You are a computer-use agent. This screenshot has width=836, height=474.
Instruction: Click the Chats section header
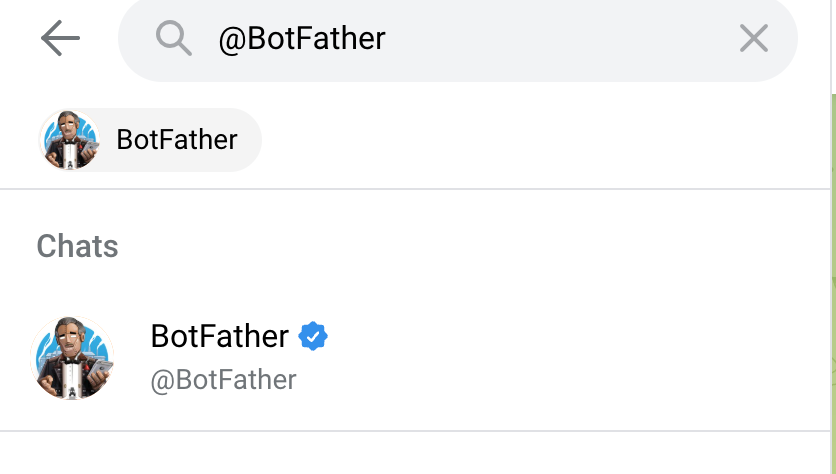tap(78, 246)
